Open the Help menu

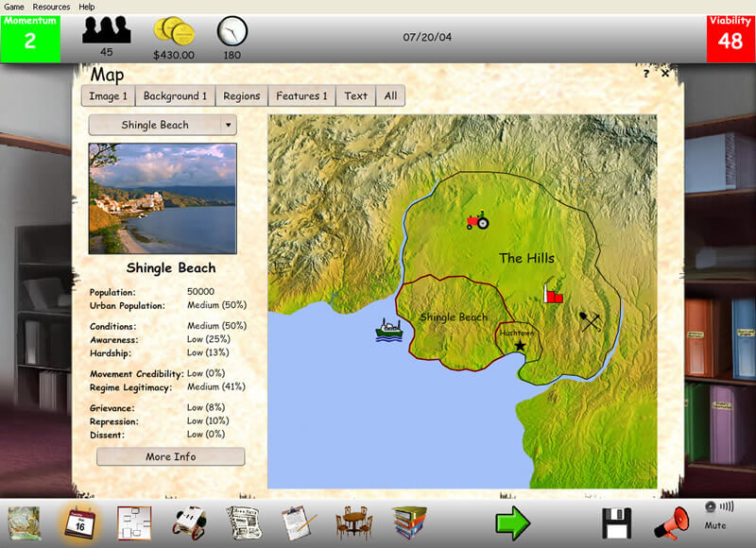click(87, 7)
